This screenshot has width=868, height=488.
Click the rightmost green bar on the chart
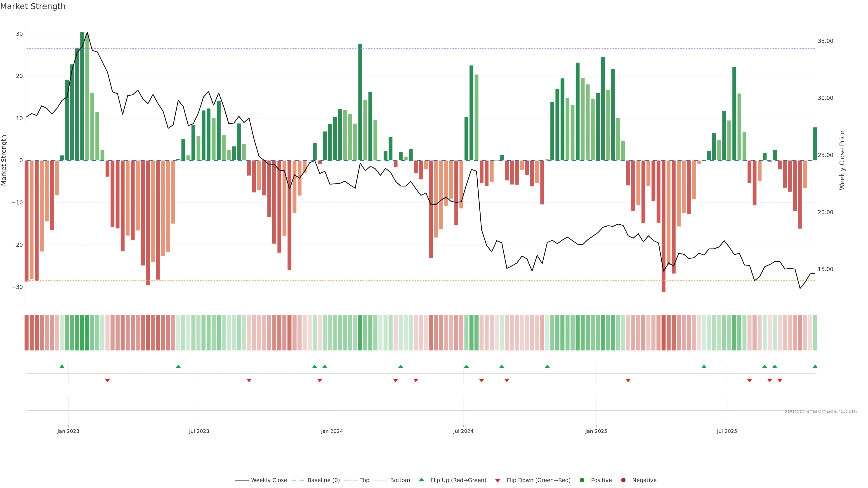click(x=815, y=144)
